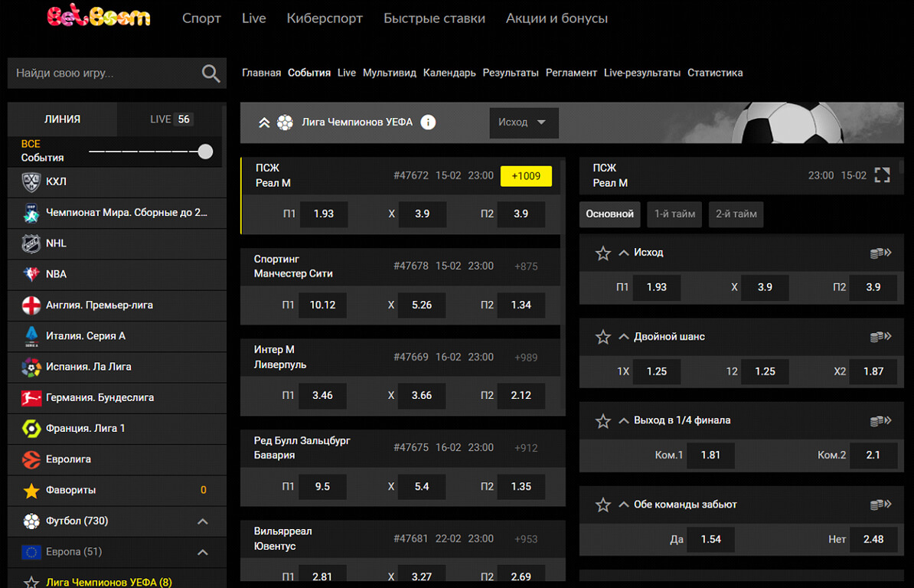Star the Выход в 1/4 финала market
Image resolution: width=914 pixels, height=588 pixels.
coord(602,421)
